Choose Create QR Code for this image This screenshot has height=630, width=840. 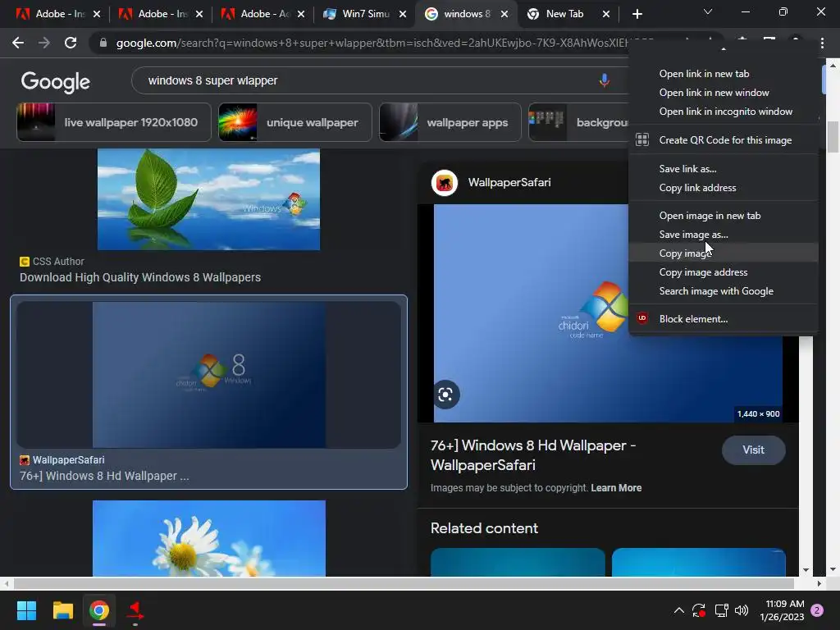(x=724, y=140)
